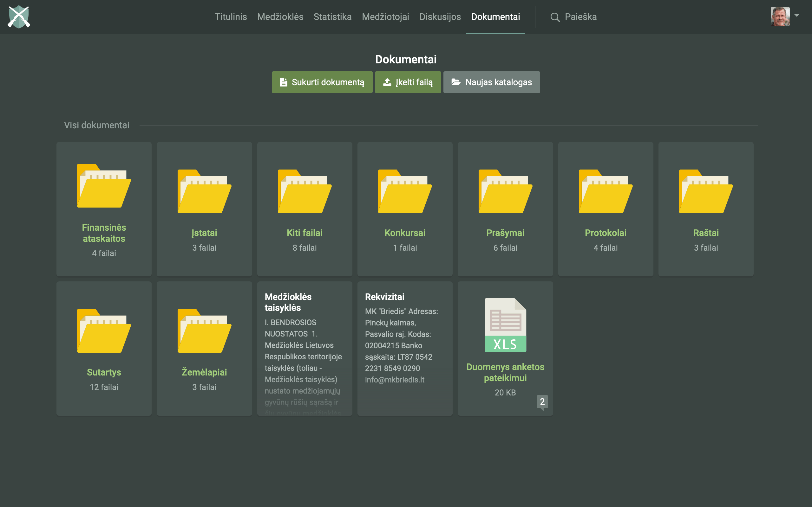Create a new folder with Naujas katalogas
This screenshot has width=812, height=507.
(491, 82)
